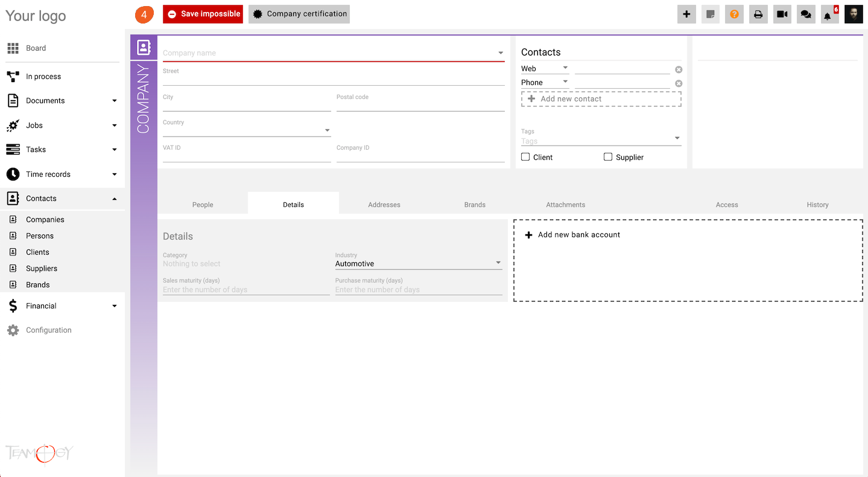Select the Time records clock icon
868x477 pixels.
click(x=13, y=174)
